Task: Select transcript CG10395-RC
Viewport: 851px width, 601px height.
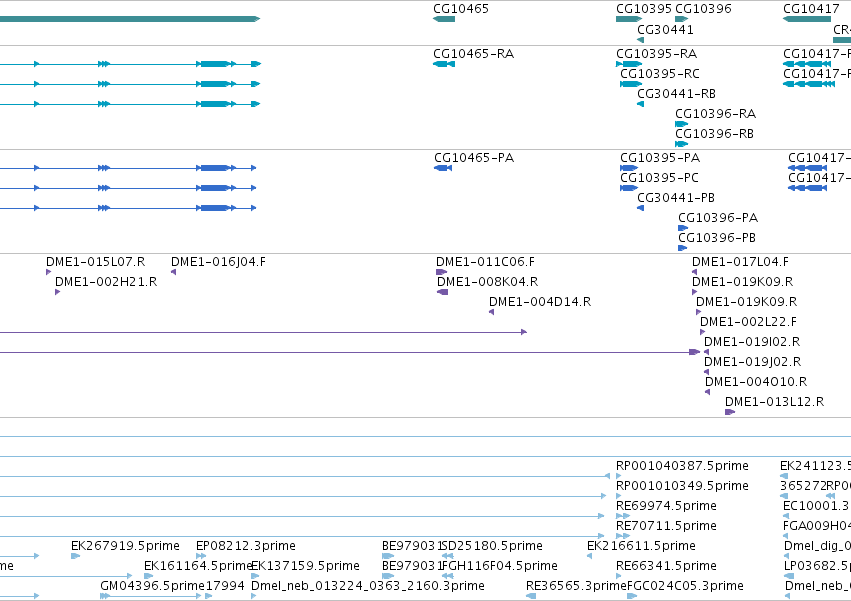Action: coord(660,74)
